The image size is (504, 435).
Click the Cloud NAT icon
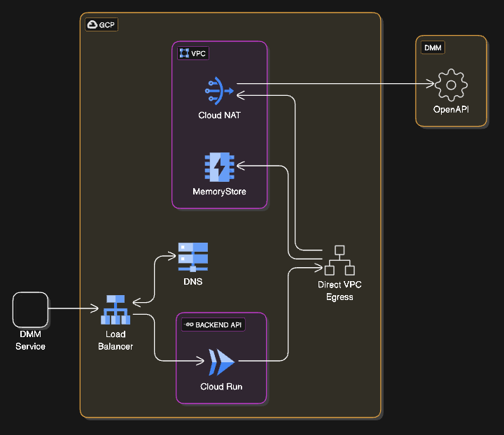point(220,91)
